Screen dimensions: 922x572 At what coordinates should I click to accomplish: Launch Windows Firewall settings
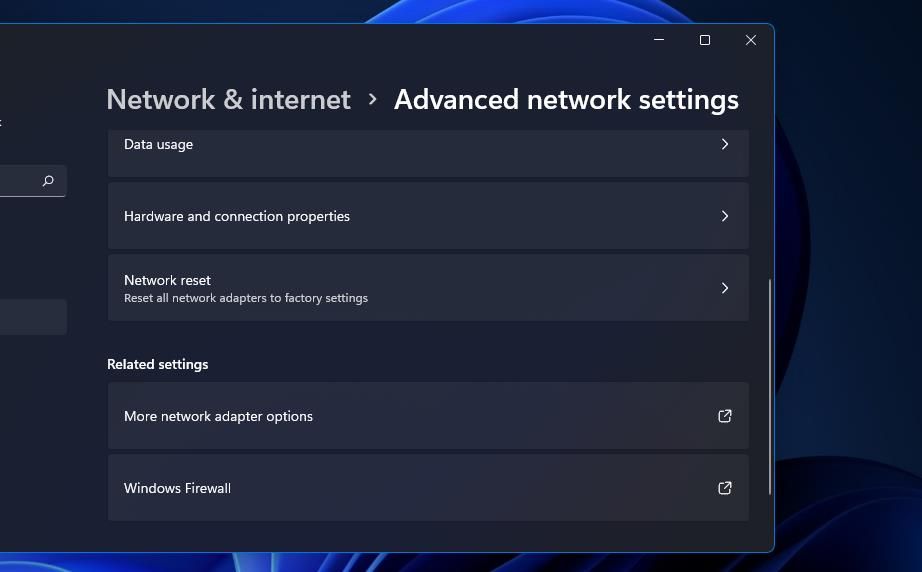click(428, 487)
